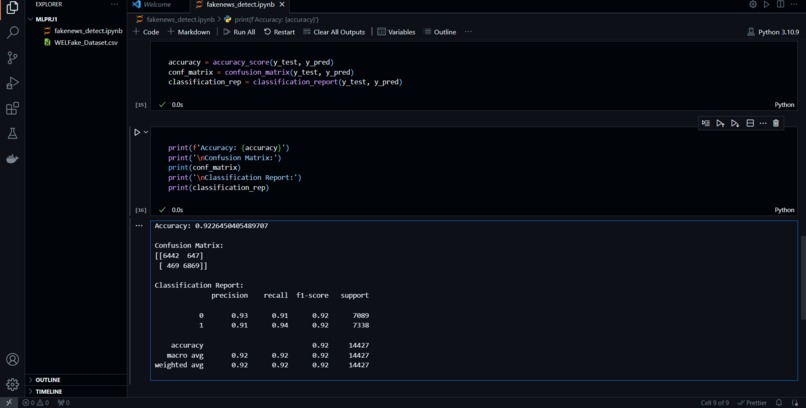Open output actions ellipsis beside cell output

pyautogui.click(x=139, y=226)
